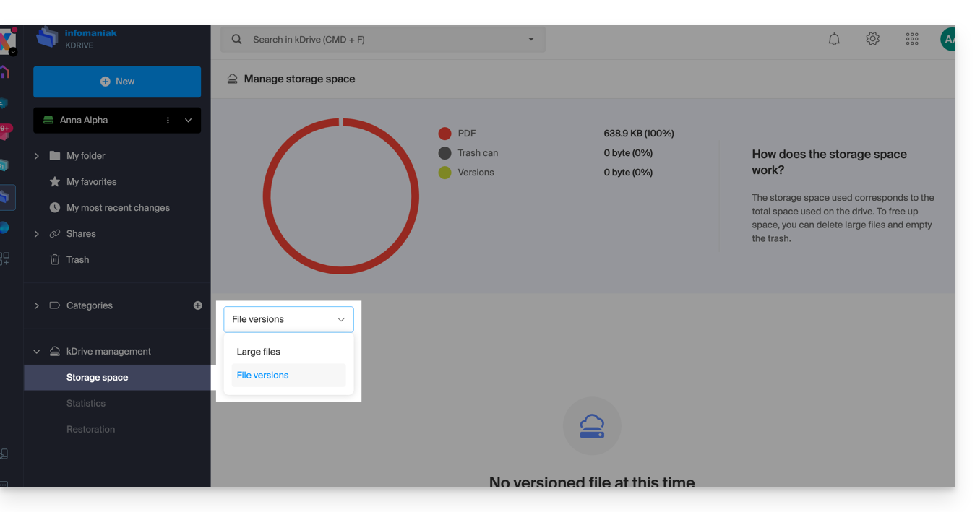The height and width of the screenshot is (512, 980).
Task: Expand the My folder tree
Action: point(37,156)
